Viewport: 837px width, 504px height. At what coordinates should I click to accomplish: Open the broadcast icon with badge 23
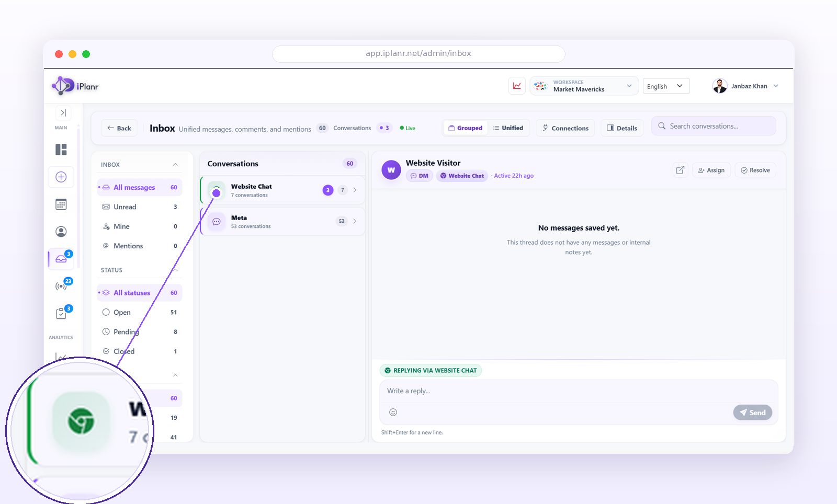click(x=61, y=286)
